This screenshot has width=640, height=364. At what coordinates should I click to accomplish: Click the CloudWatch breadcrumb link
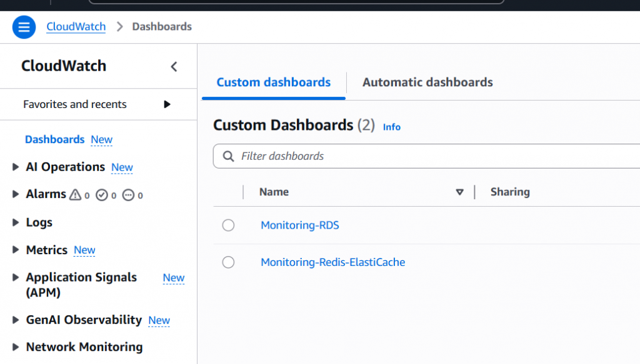tap(76, 27)
